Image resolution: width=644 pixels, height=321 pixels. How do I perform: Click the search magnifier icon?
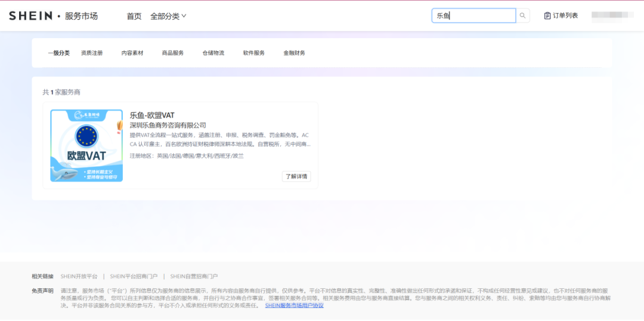coord(522,15)
